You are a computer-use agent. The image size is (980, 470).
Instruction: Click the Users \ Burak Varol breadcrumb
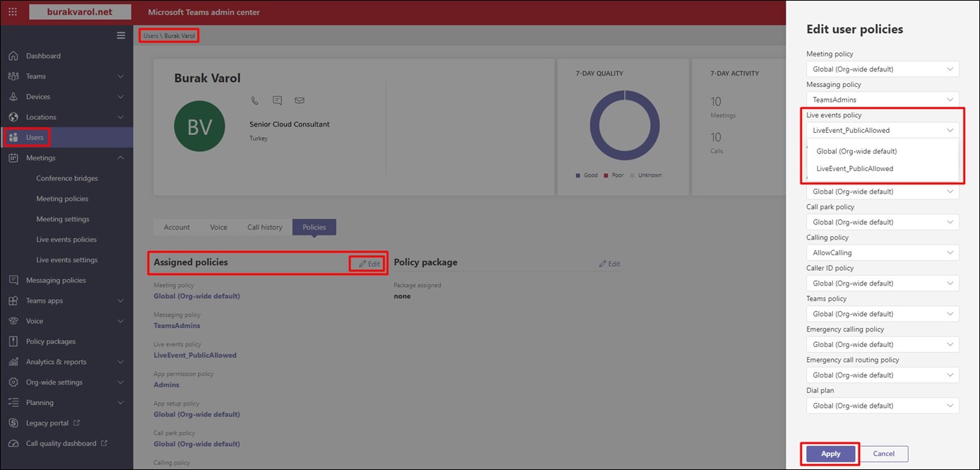(x=169, y=35)
